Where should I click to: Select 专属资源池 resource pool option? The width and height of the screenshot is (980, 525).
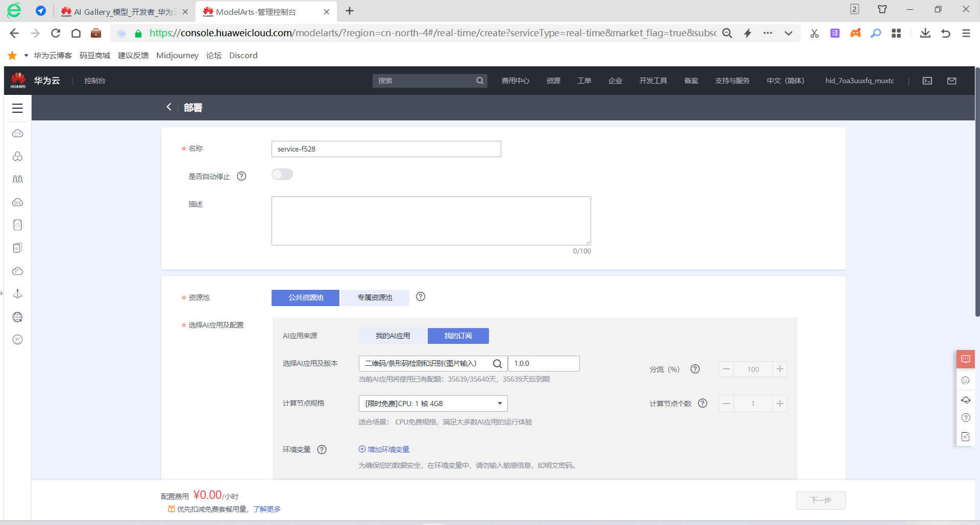375,298
